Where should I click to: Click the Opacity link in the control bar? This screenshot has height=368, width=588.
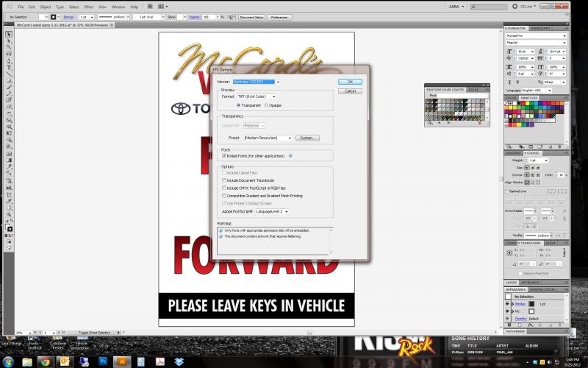tap(195, 17)
